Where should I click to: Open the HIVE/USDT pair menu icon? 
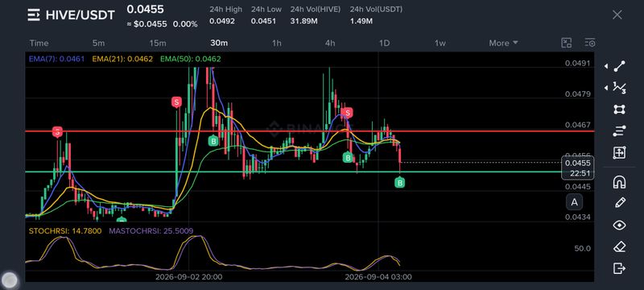click(x=34, y=15)
